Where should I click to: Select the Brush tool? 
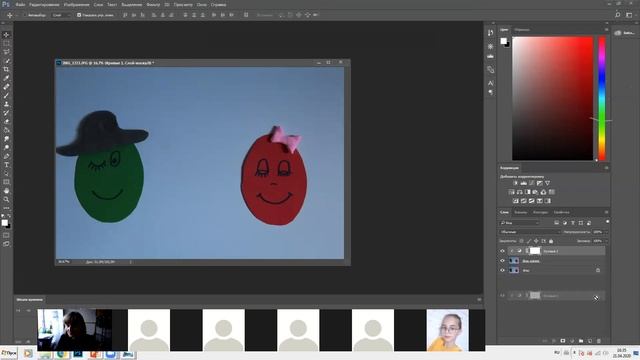[6, 96]
